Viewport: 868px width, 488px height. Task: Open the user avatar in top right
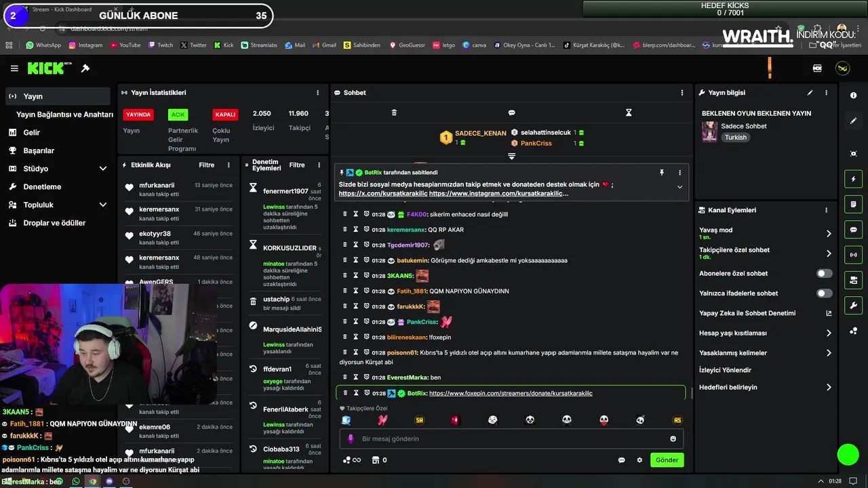pyautogui.click(x=843, y=68)
